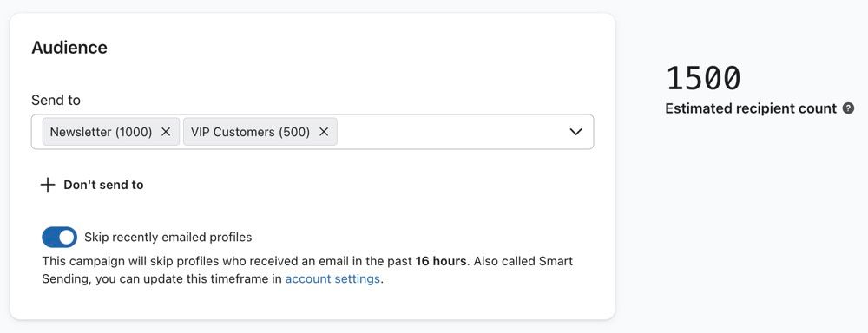Remove the Newsletter (1000) chip with its X

(166, 132)
